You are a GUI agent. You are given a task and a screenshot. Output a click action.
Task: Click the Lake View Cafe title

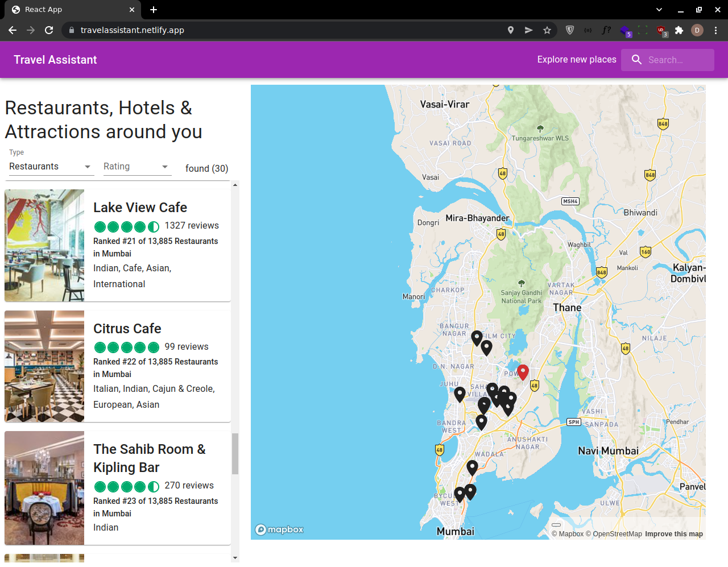pos(140,208)
